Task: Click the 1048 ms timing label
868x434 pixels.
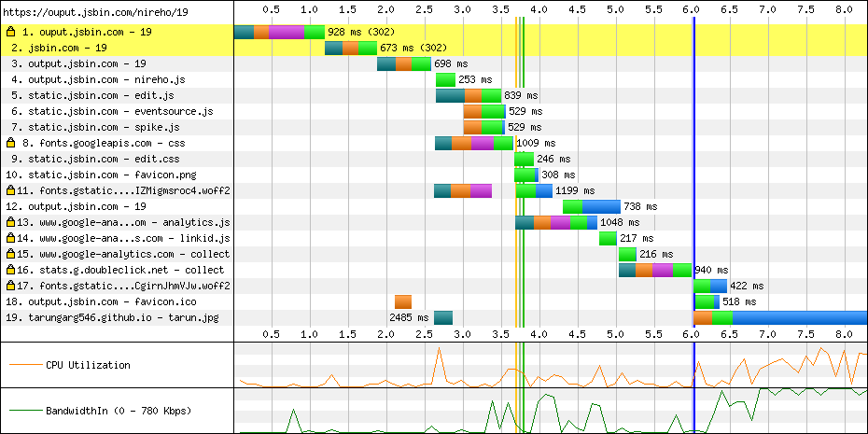Action: tap(620, 222)
